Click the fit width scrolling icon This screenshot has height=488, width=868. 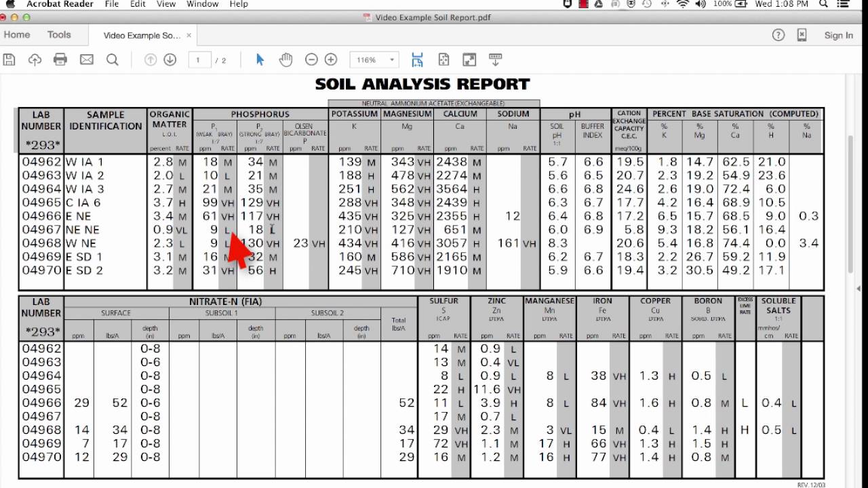tap(417, 60)
